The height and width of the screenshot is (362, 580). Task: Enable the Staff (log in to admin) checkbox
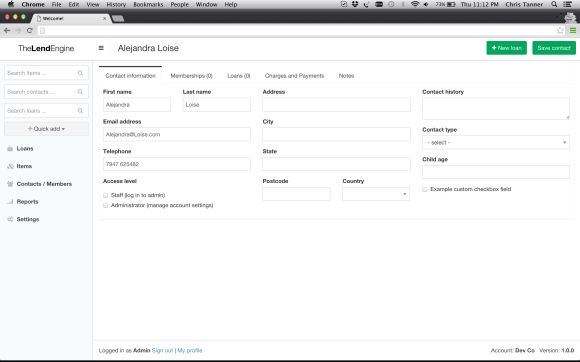coord(105,195)
